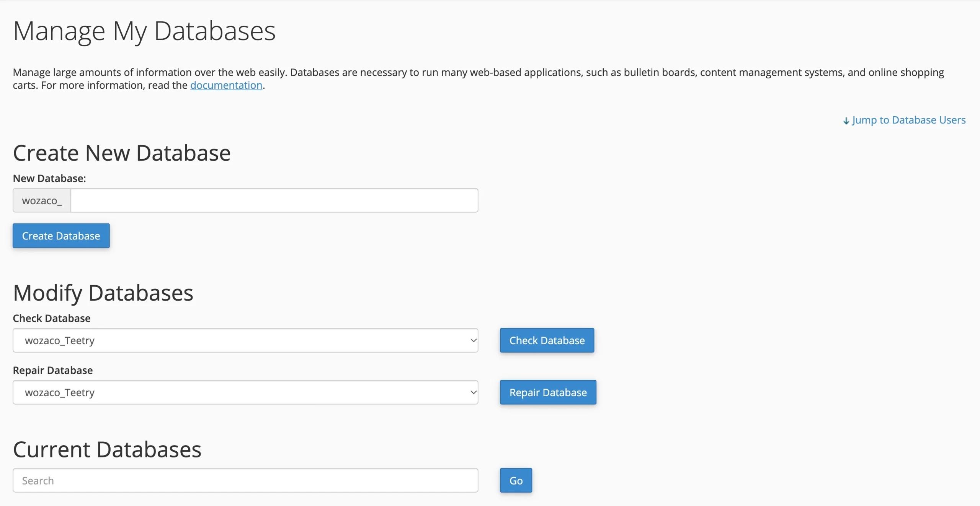Open the Repair Database dropdown

[245, 392]
